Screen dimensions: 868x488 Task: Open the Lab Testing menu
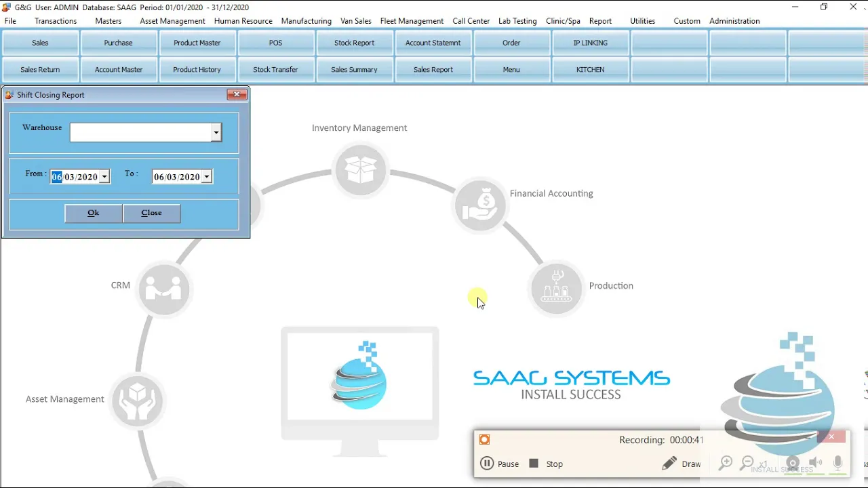[x=517, y=21]
